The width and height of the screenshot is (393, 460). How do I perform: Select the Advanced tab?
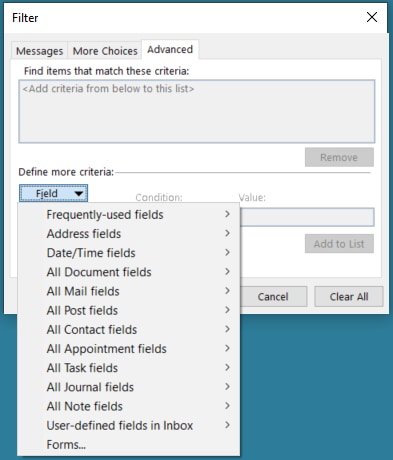point(170,49)
